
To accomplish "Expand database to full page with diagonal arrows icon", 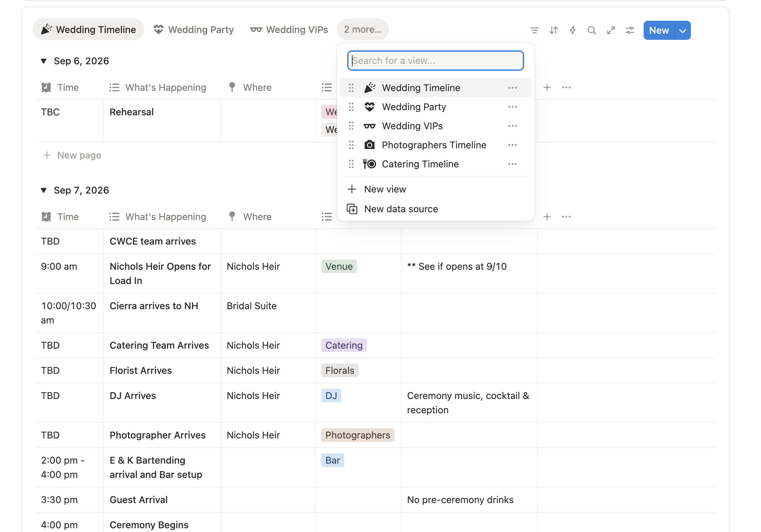I will click(x=611, y=30).
